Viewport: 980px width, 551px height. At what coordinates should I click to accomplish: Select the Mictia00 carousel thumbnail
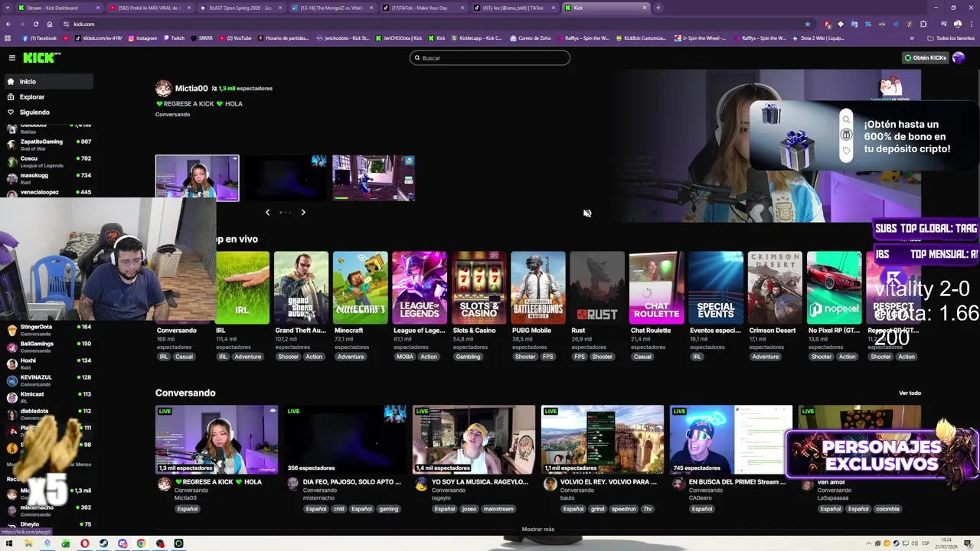click(x=198, y=178)
